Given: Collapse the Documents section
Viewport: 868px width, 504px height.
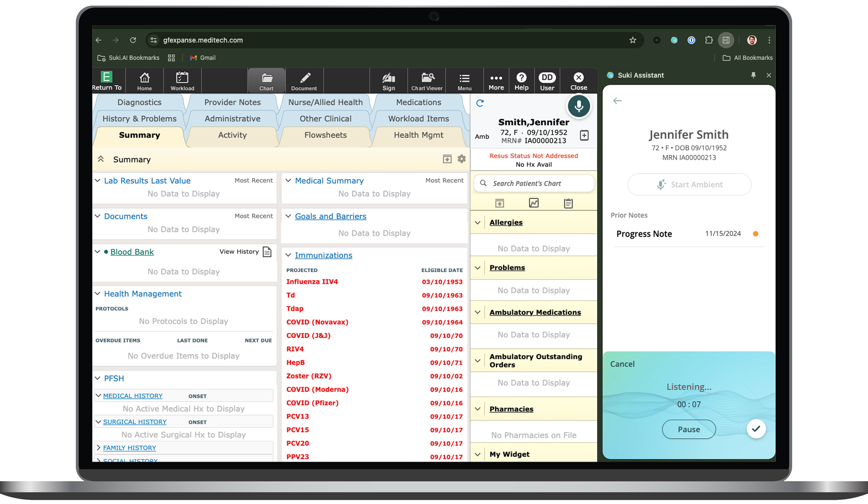Looking at the screenshot, I should (97, 216).
